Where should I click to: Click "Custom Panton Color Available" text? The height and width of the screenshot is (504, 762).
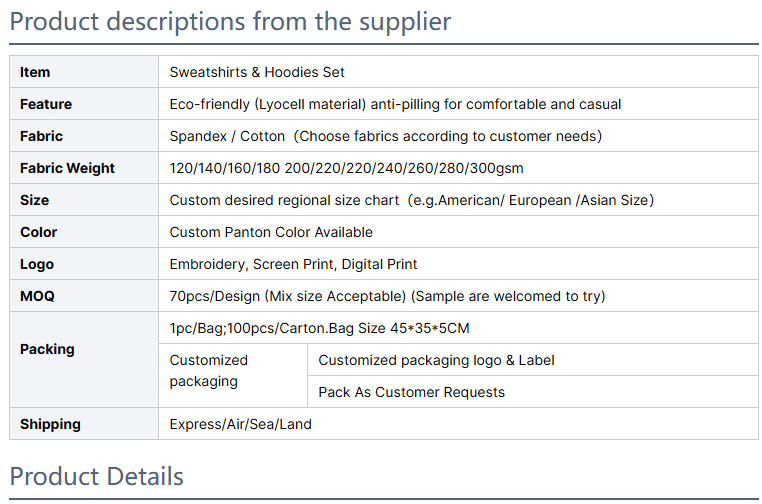coord(271,232)
